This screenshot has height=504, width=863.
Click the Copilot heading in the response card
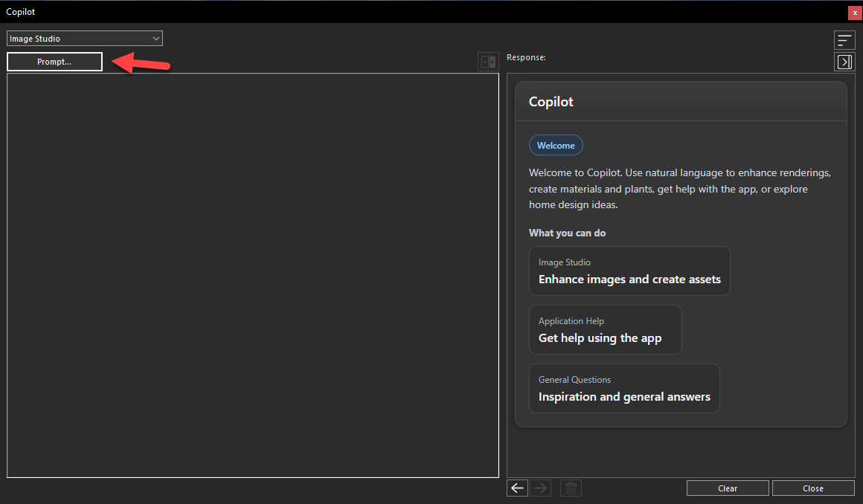point(551,102)
